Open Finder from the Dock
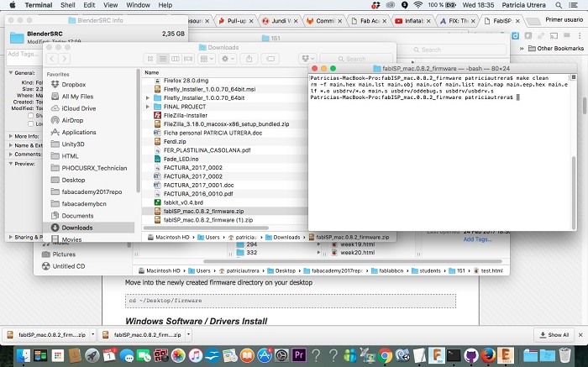The height and width of the screenshot is (367, 588). coord(24,355)
